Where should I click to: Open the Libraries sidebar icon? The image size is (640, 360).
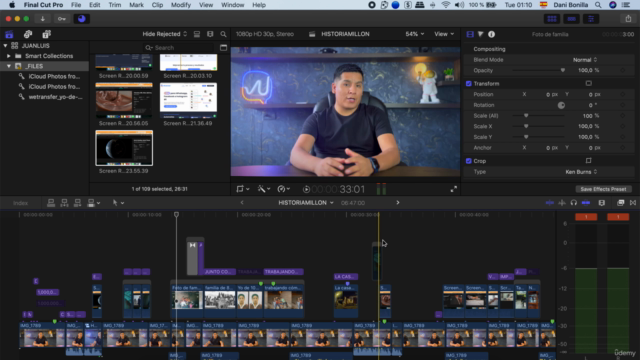pos(9,34)
